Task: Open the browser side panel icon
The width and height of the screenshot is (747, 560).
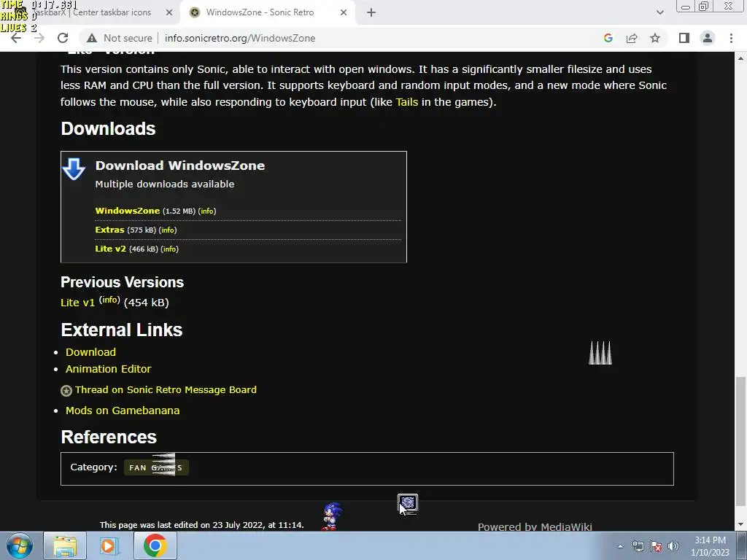Action: tap(684, 38)
